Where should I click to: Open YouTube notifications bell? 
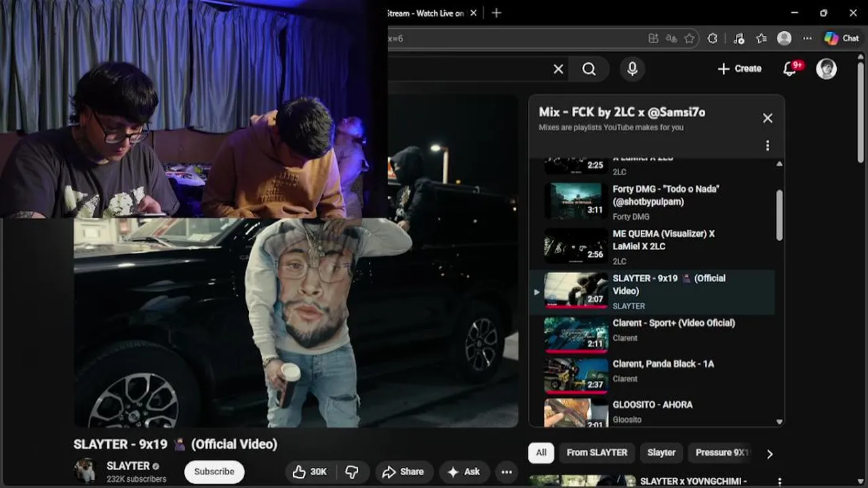789,69
